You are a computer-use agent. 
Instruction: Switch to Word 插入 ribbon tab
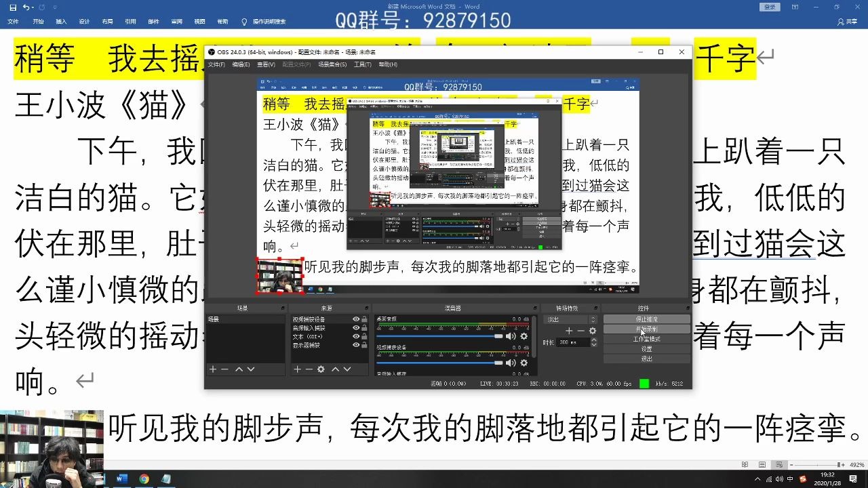coord(61,22)
